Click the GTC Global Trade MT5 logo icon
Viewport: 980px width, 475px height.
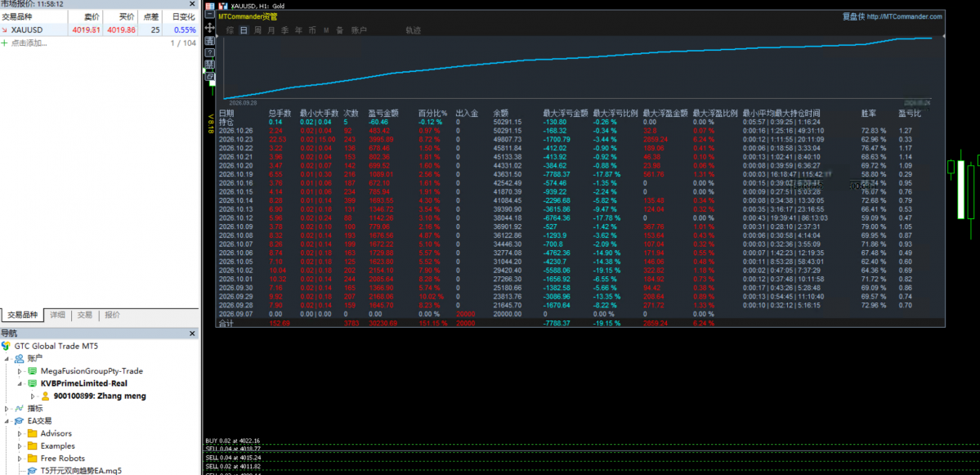point(7,346)
